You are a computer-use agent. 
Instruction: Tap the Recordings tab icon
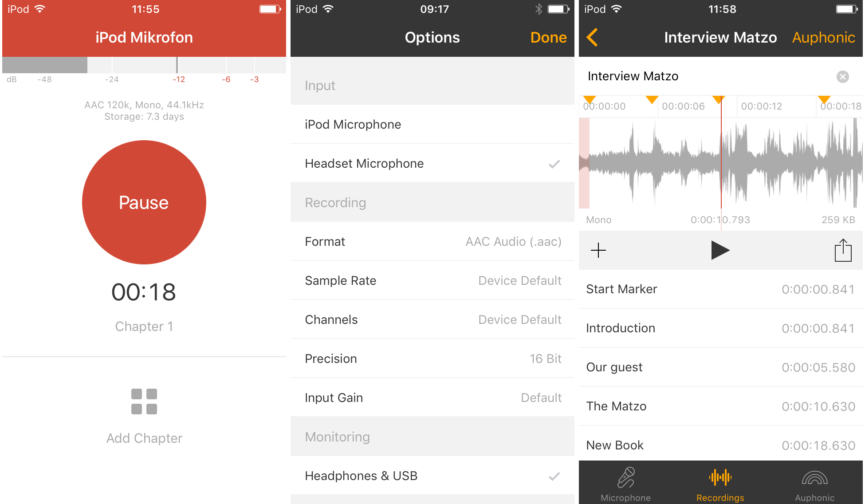pyautogui.click(x=720, y=480)
